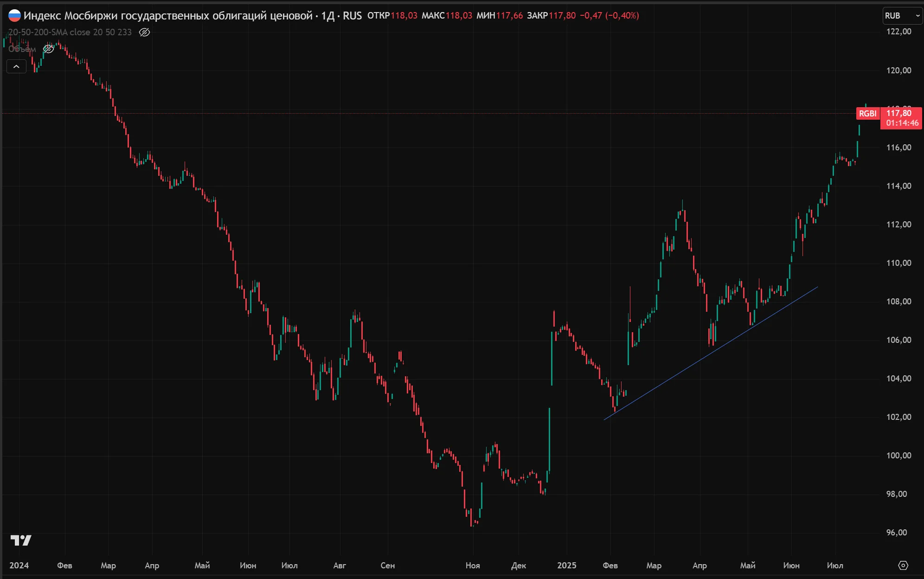This screenshot has width=924, height=579.
Task: Click the Дек label on time axis
Action: pyautogui.click(x=519, y=565)
